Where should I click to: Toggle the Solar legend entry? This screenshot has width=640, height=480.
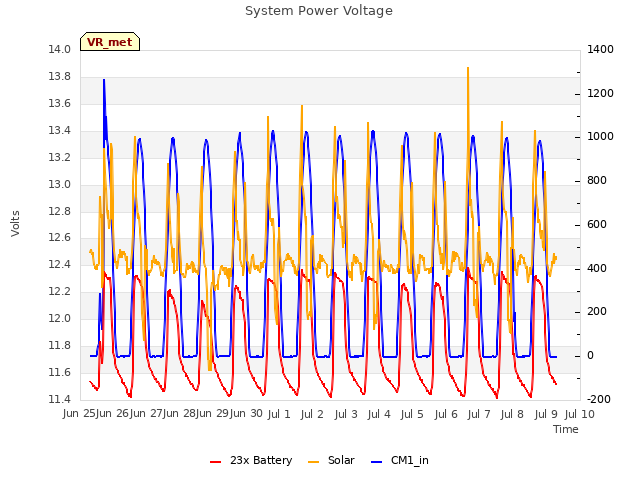[331, 460]
